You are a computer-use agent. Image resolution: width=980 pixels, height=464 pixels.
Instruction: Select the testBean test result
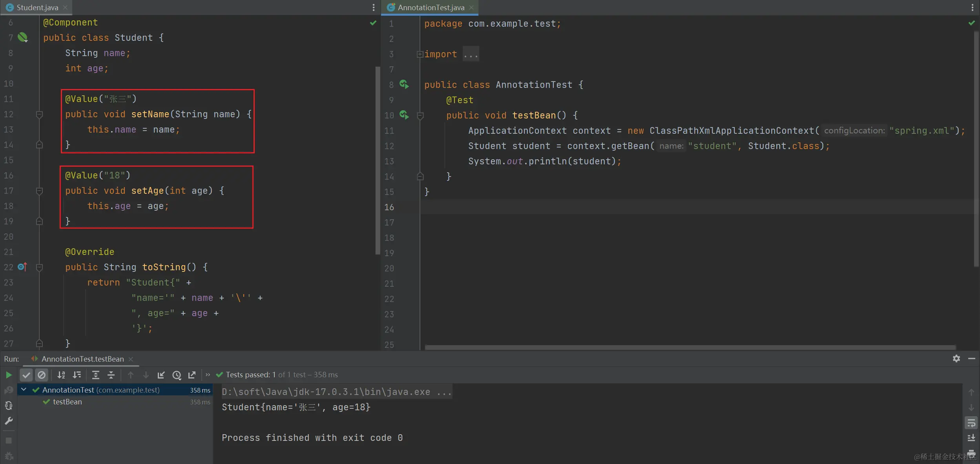(67, 402)
